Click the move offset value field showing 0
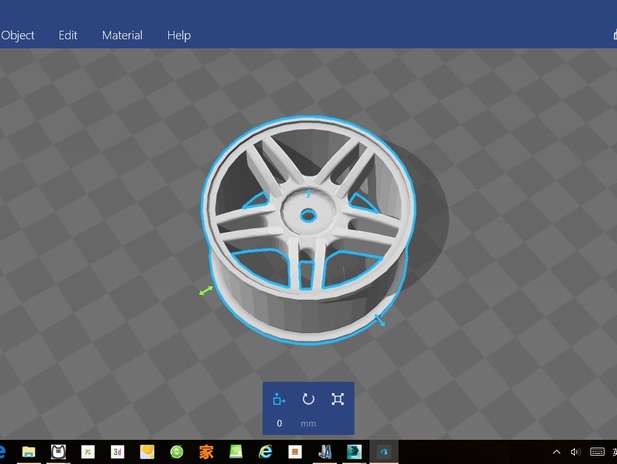This screenshot has width=617, height=464. point(279,423)
